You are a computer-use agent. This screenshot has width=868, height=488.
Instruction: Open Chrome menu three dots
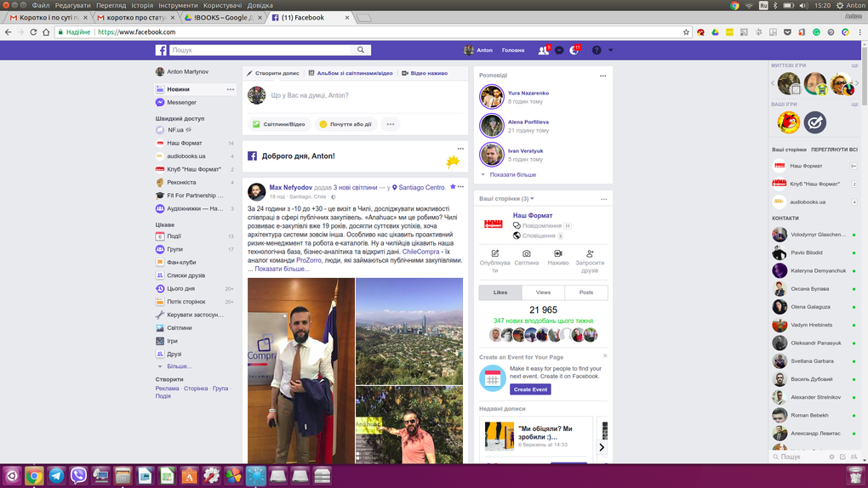(x=859, y=32)
